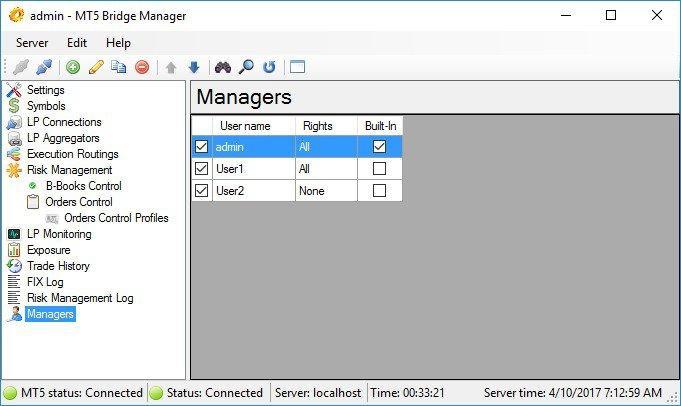Screen dimensions: 681x406
Task: Click the blue Move Down arrow
Action: (x=194, y=67)
